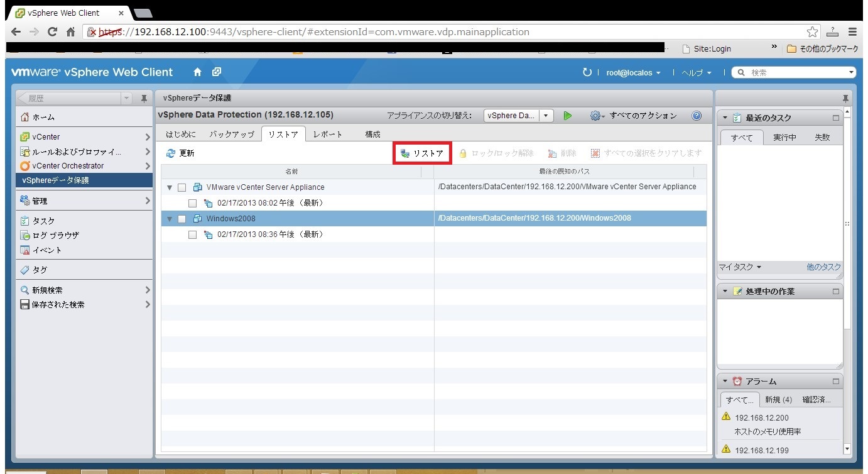Click すべてのアクション button

coord(643,116)
